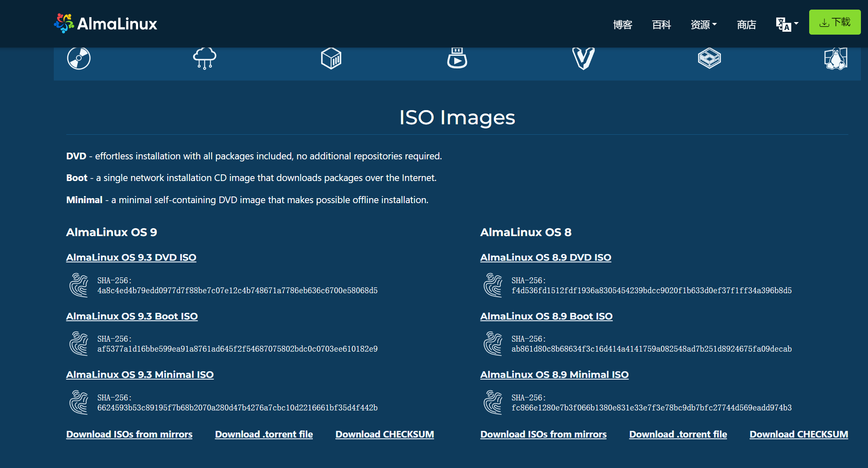Download CHECKSUM for AlmaLinux OS 8

[x=799, y=434]
